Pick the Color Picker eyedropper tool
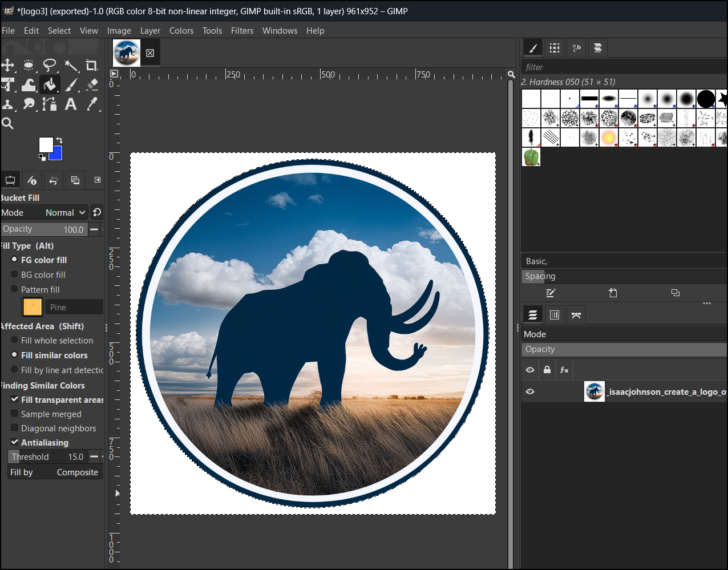728x570 pixels. 92,104
